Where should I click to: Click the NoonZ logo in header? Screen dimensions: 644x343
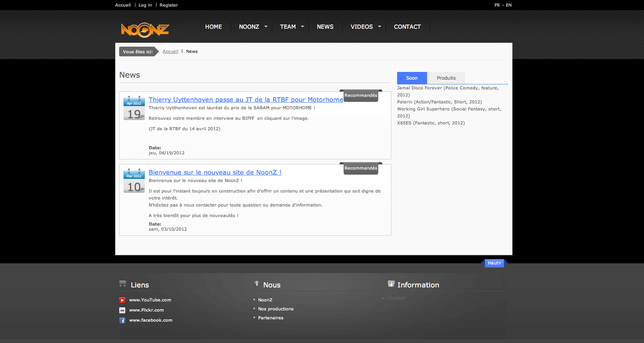tap(145, 30)
